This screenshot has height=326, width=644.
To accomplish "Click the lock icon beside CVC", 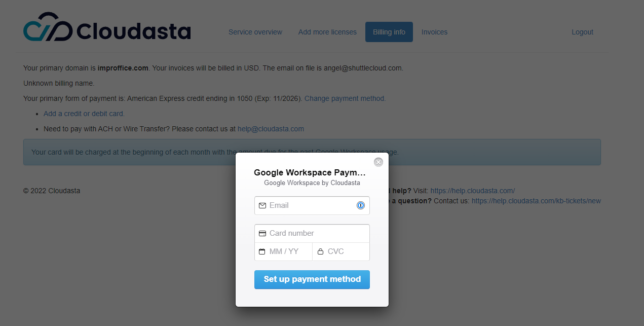I will tap(320, 251).
